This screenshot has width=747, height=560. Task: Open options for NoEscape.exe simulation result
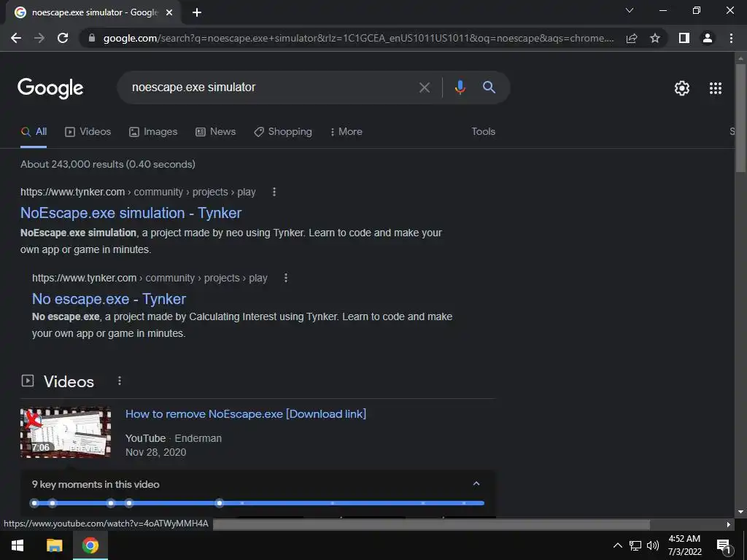[274, 192]
